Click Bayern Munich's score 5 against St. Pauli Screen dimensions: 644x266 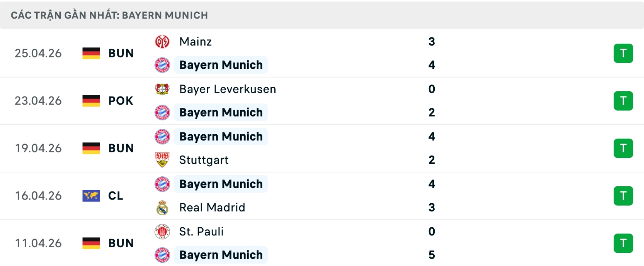[431, 255]
